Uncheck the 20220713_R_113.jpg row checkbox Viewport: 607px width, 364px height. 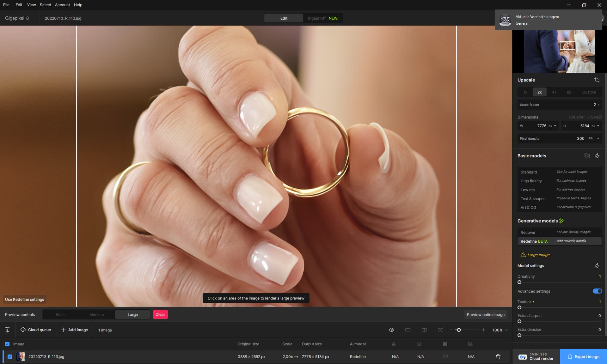tap(10, 357)
